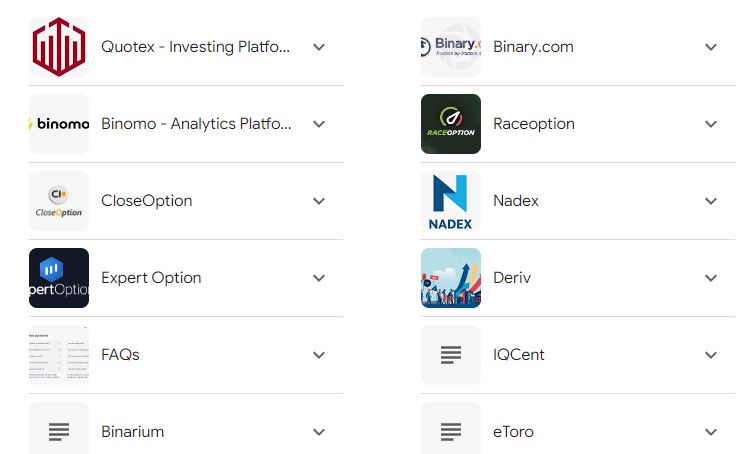Open the binomo logo thumbnail

(x=59, y=124)
